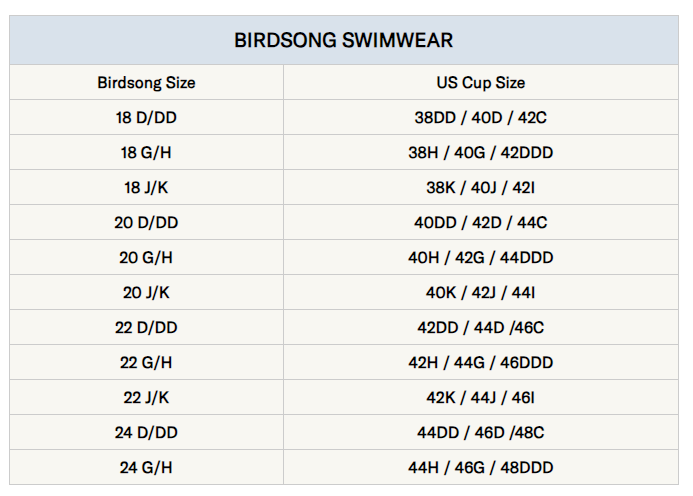
Task: Select the 22 J/K size cell
Action: click(146, 397)
